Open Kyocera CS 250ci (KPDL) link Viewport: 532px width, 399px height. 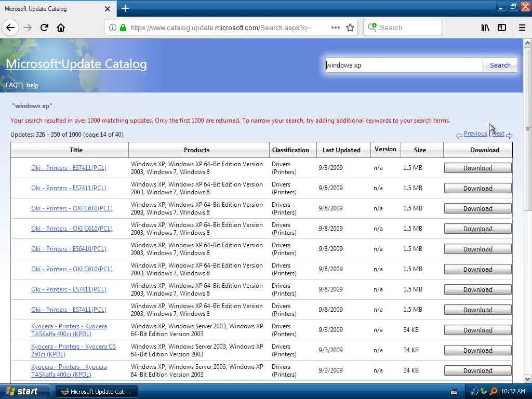click(x=73, y=350)
